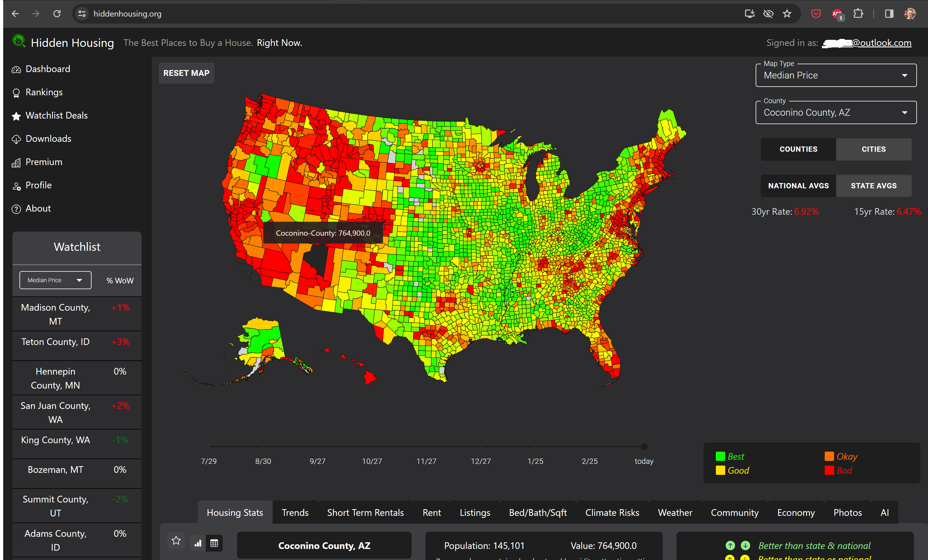Open the Weather tab
The image size is (928, 560).
click(675, 513)
